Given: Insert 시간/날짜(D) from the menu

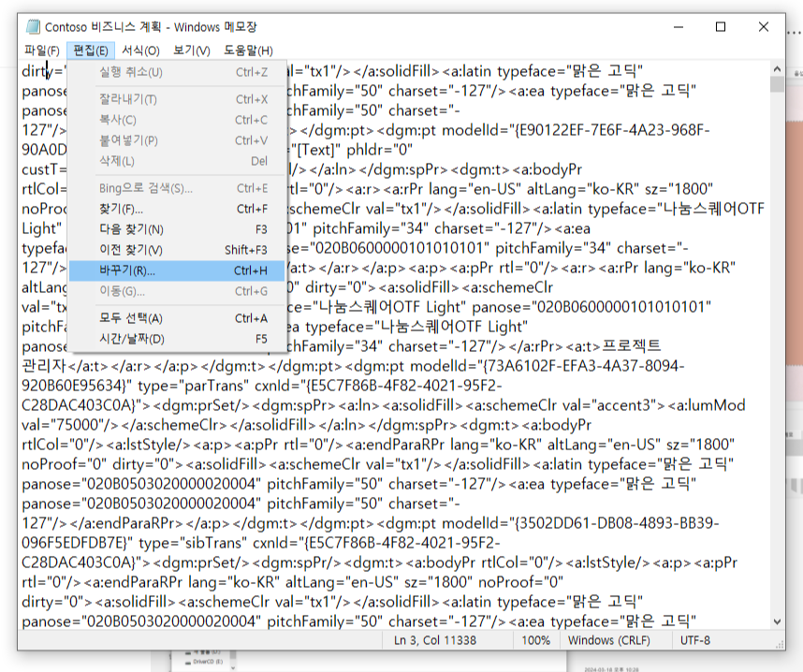Looking at the screenshot, I should [x=177, y=339].
